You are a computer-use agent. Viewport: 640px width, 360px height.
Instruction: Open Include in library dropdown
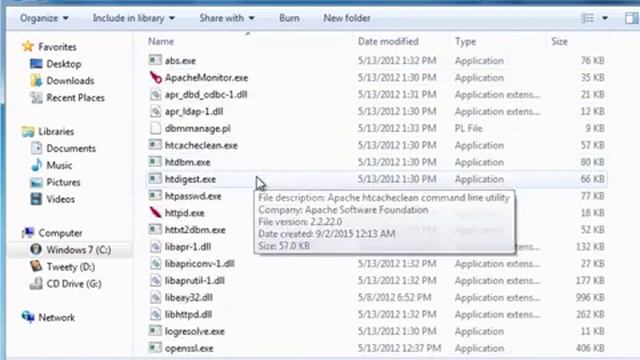pyautogui.click(x=133, y=18)
